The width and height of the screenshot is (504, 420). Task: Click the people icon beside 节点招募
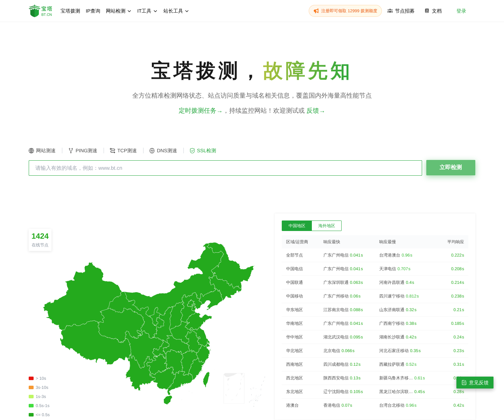(390, 11)
